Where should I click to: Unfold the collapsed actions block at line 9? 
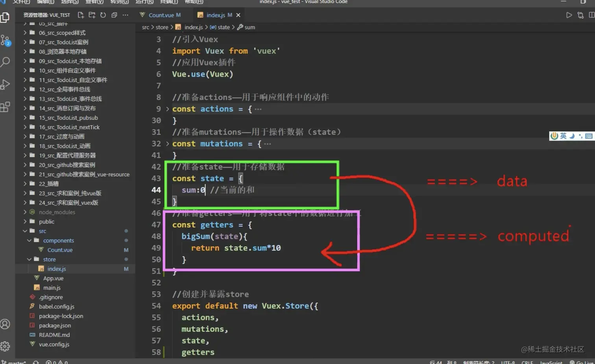[x=167, y=109]
